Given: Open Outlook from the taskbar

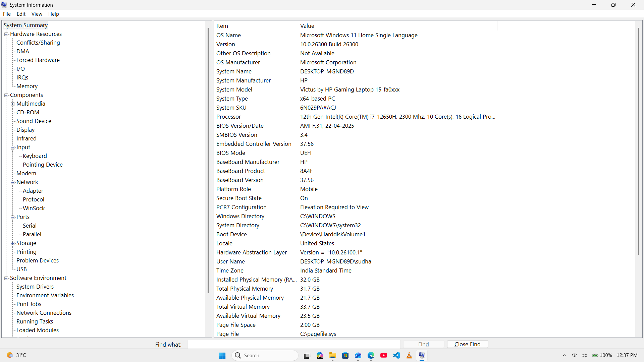Looking at the screenshot, I should coord(358,356).
